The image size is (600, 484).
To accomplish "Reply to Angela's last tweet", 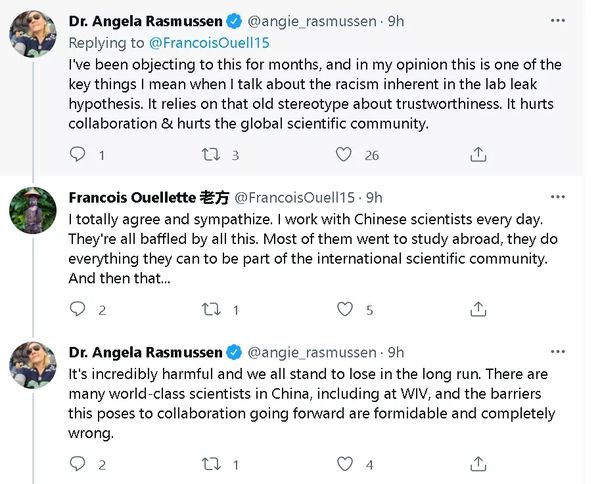I will pyautogui.click(x=77, y=464).
